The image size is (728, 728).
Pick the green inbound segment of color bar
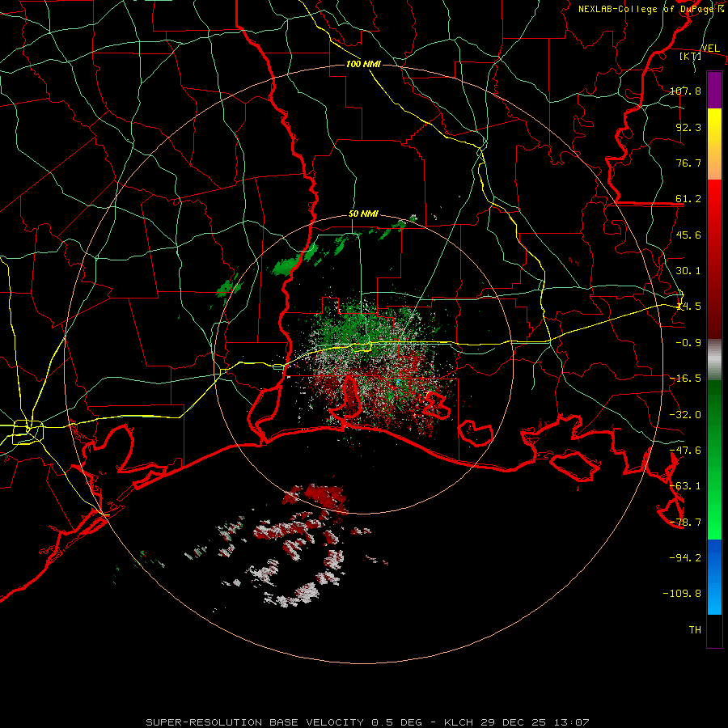(714, 459)
